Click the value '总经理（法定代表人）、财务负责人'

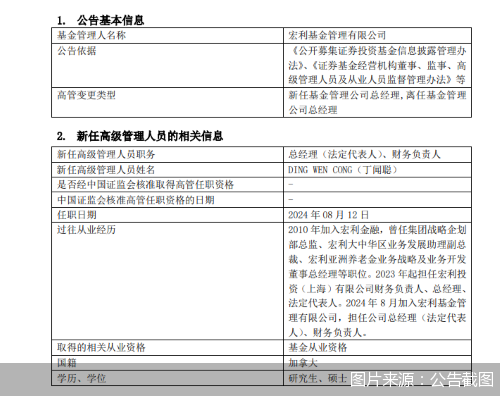coord(364,155)
